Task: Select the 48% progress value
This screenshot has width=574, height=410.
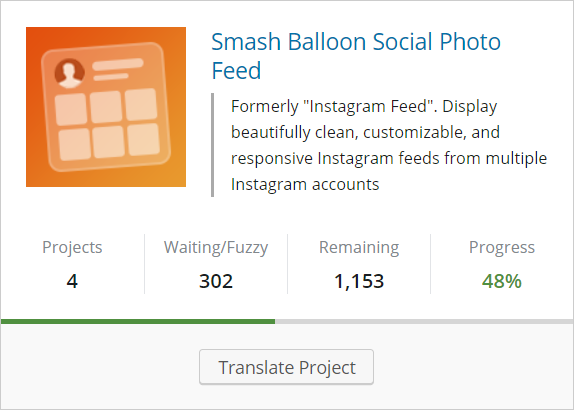Action: pyautogui.click(x=502, y=281)
